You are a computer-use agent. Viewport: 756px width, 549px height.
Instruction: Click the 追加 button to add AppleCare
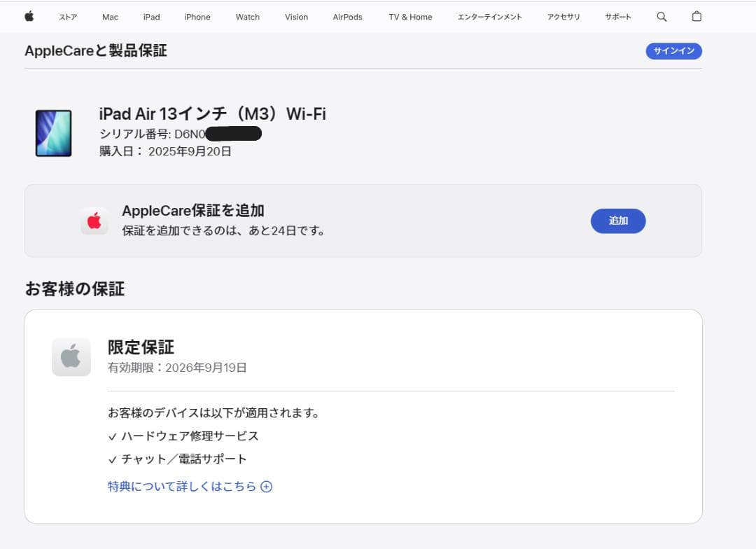(x=618, y=221)
